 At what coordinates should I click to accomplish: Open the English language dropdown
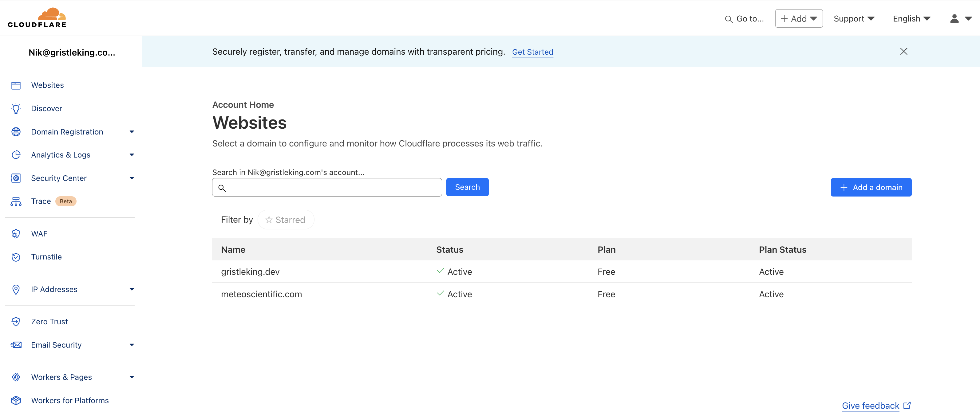pyautogui.click(x=911, y=18)
